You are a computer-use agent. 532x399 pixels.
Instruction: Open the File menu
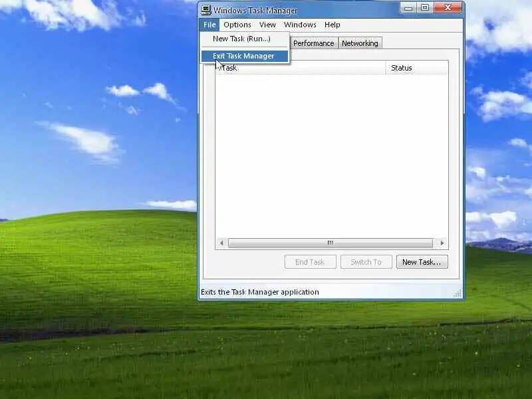coord(209,25)
